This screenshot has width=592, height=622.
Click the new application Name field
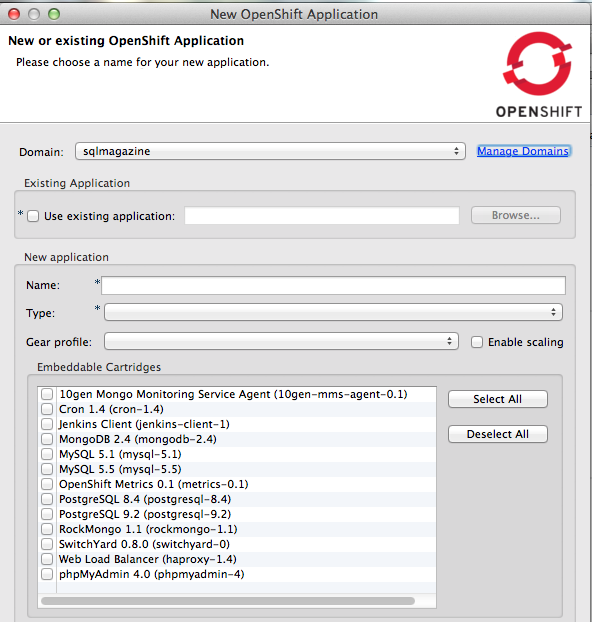[x=333, y=286]
